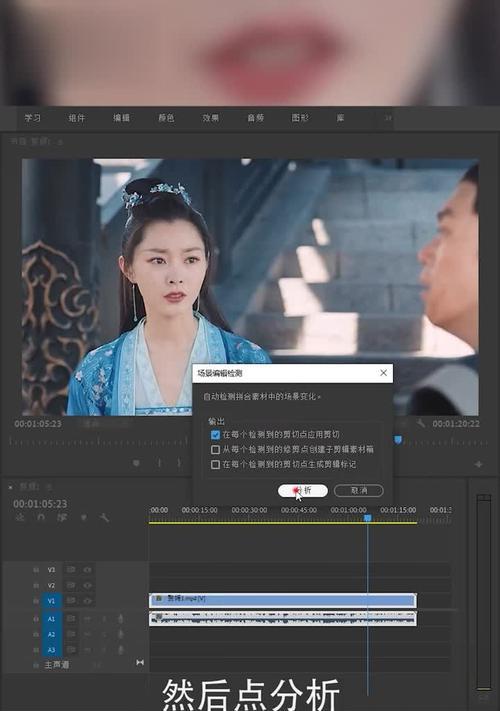Click the 分析 button in the dialog
The image size is (500, 711).
pyautogui.click(x=302, y=490)
